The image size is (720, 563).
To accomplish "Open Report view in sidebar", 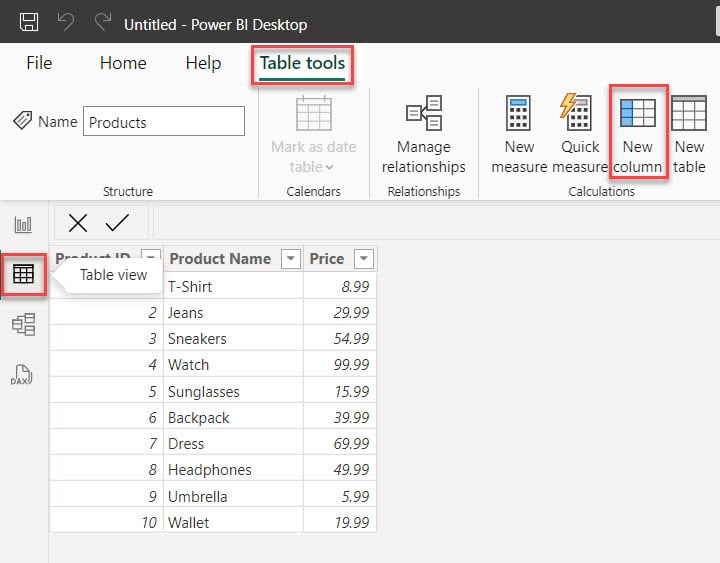I will pos(23,225).
